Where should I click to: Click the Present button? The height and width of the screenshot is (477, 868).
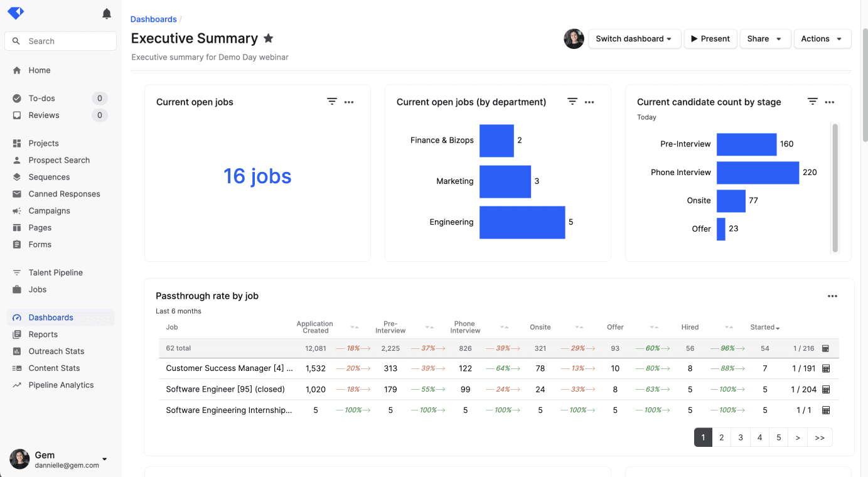(710, 39)
